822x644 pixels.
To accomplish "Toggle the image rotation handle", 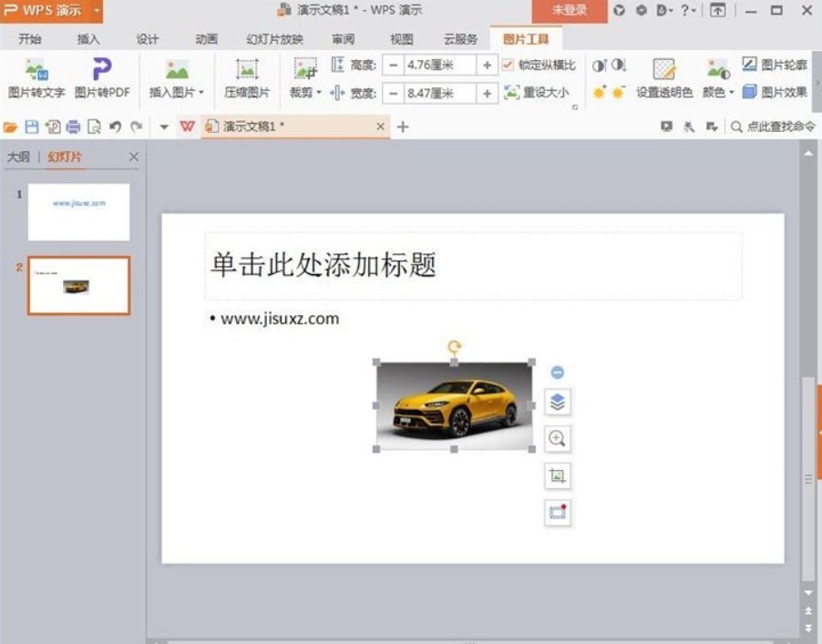I will 453,347.
